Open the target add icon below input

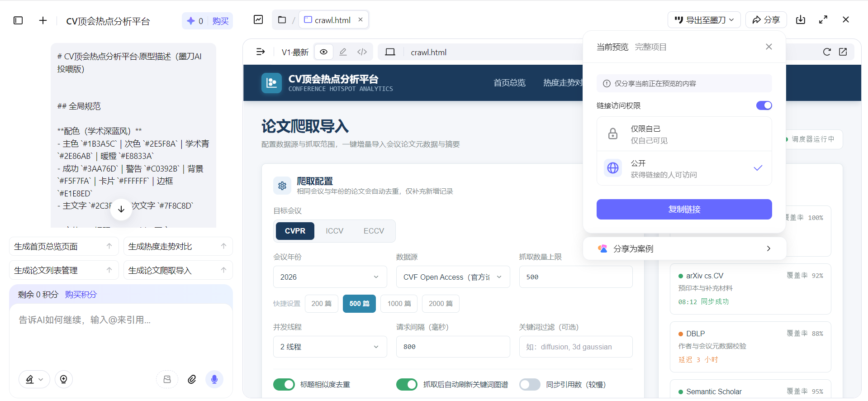[64, 379]
